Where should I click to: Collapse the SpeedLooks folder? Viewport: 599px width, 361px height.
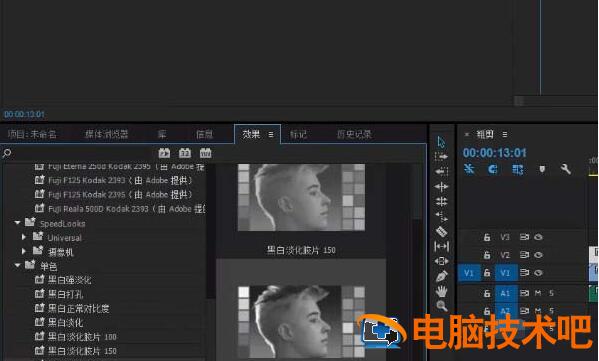[17, 223]
